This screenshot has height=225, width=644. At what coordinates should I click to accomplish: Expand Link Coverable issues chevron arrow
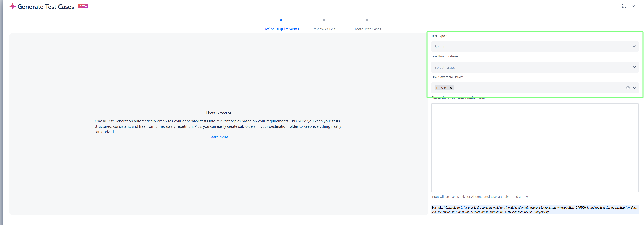(634, 88)
